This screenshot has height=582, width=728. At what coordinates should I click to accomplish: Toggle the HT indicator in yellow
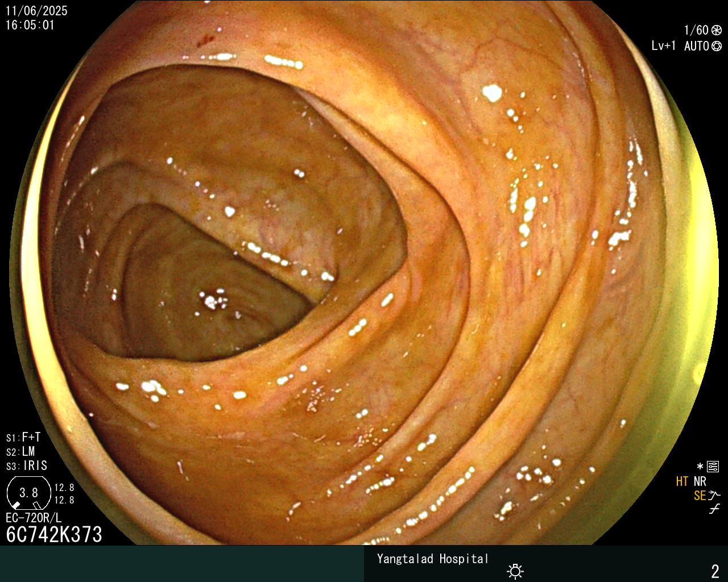682,481
